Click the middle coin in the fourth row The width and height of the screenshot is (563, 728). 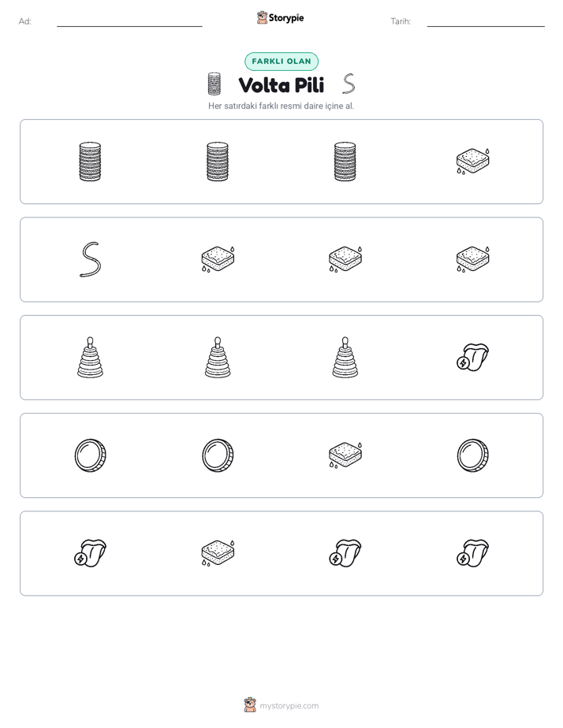218,455
